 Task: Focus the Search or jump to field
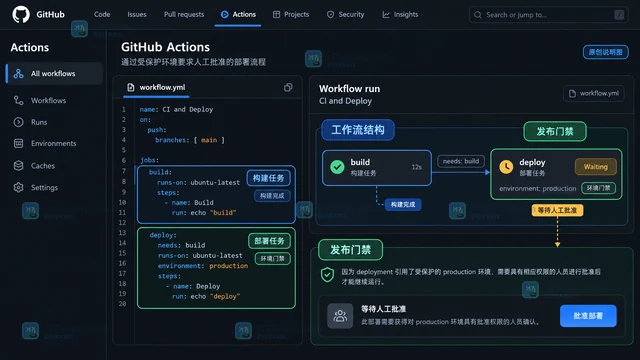[549, 15]
